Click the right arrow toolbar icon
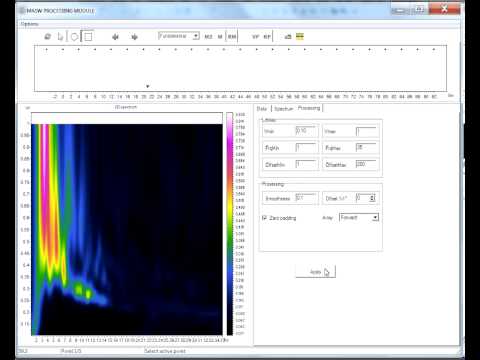The width and height of the screenshot is (480, 360). click(134, 37)
